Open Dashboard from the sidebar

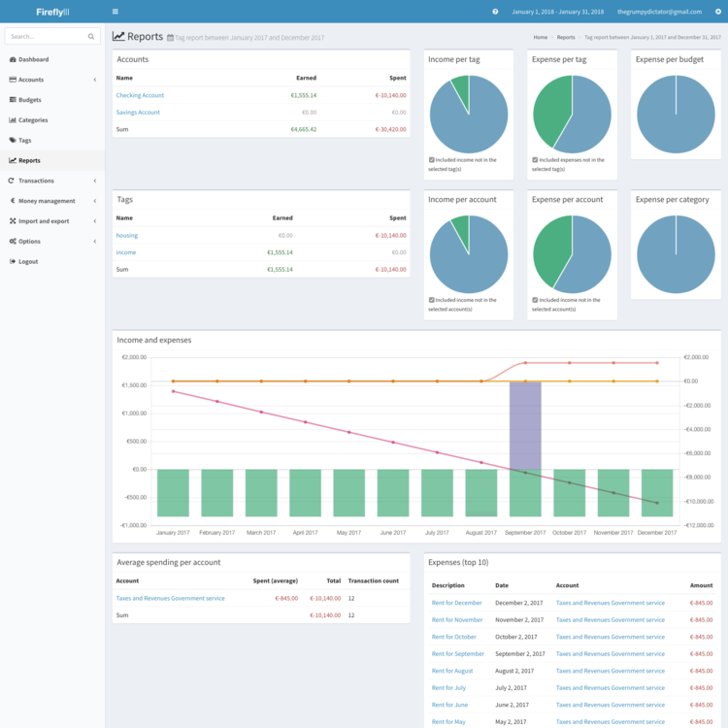pyautogui.click(x=33, y=59)
